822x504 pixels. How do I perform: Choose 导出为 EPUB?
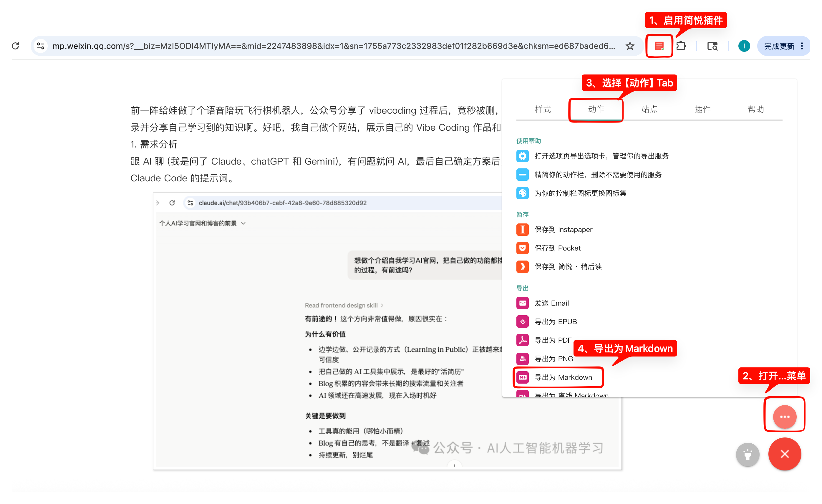[x=556, y=321]
